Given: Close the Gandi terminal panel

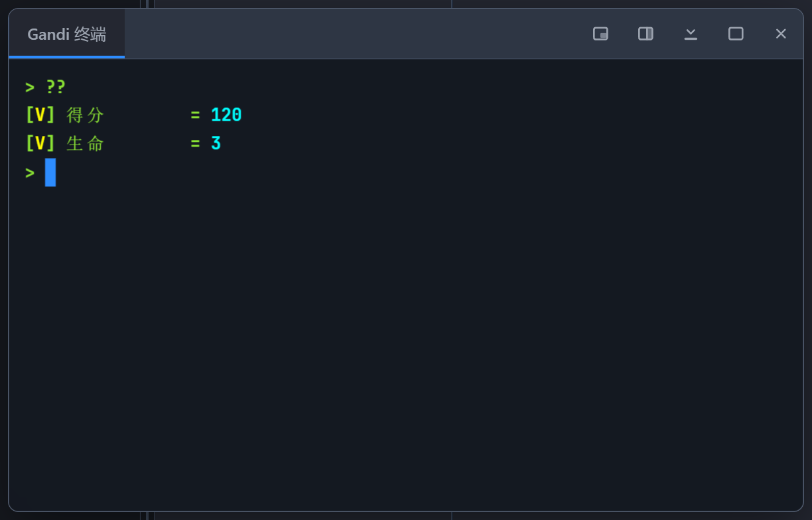Looking at the screenshot, I should [x=781, y=34].
